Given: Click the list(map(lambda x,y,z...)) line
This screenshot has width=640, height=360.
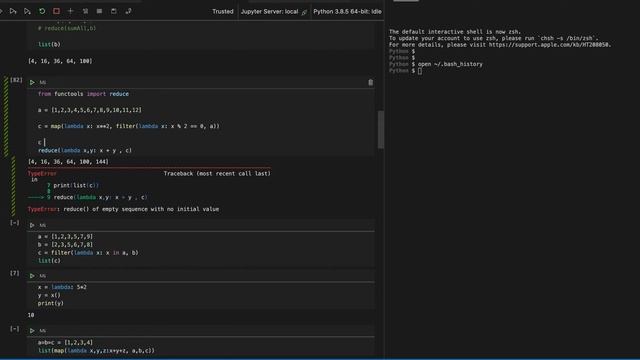Looking at the screenshot, I should coord(96,351).
